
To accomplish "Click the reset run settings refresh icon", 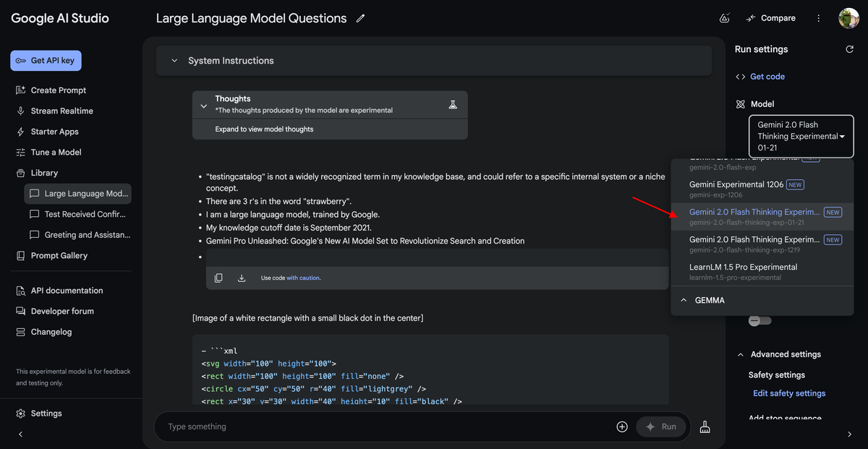I will click(x=849, y=49).
